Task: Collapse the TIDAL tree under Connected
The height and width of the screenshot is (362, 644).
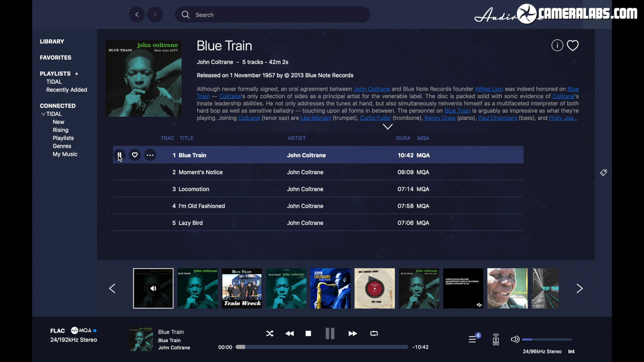Action: click(43, 114)
